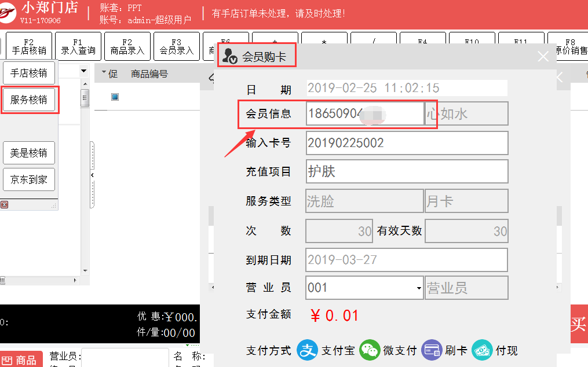Open F2 手店核销 toolbar button
Viewport: 588px width, 367px height.
pyautogui.click(x=29, y=46)
